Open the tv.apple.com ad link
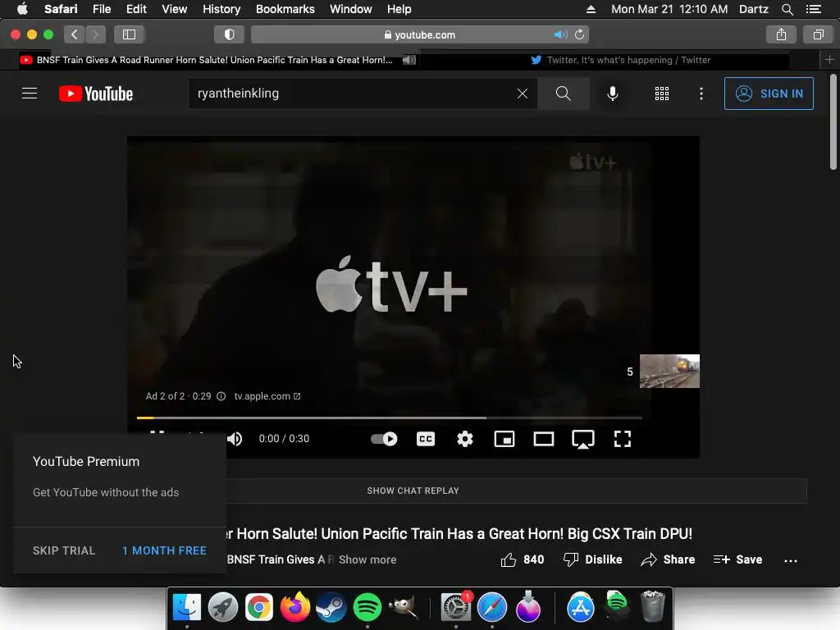840x630 pixels. (267, 396)
